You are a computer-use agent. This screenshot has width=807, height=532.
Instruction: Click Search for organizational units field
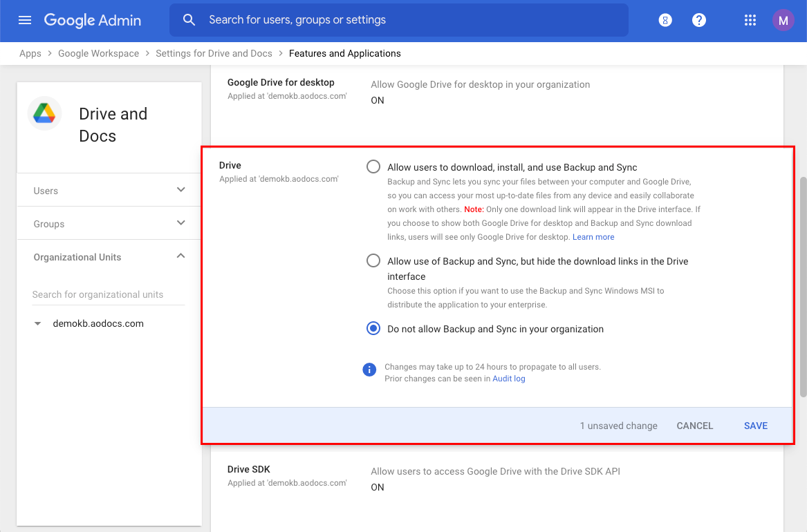[x=109, y=294]
